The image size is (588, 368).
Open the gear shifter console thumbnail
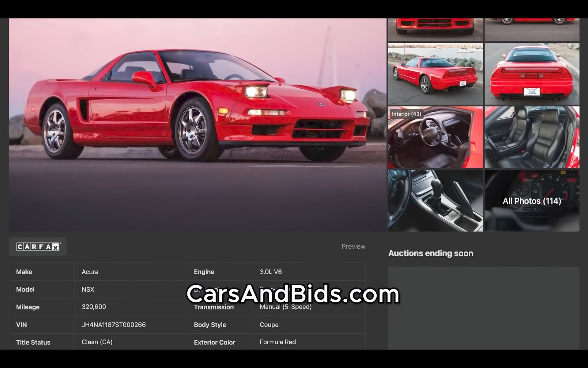pyautogui.click(x=435, y=201)
